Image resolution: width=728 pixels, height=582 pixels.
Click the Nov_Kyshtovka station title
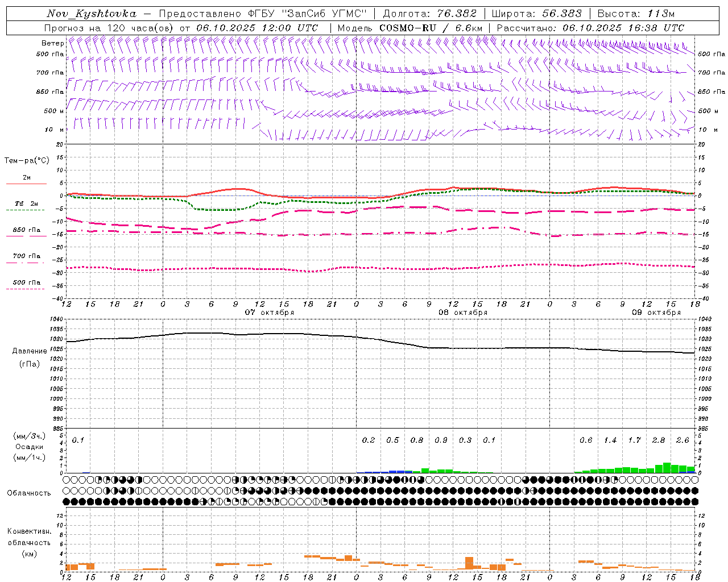coord(92,14)
